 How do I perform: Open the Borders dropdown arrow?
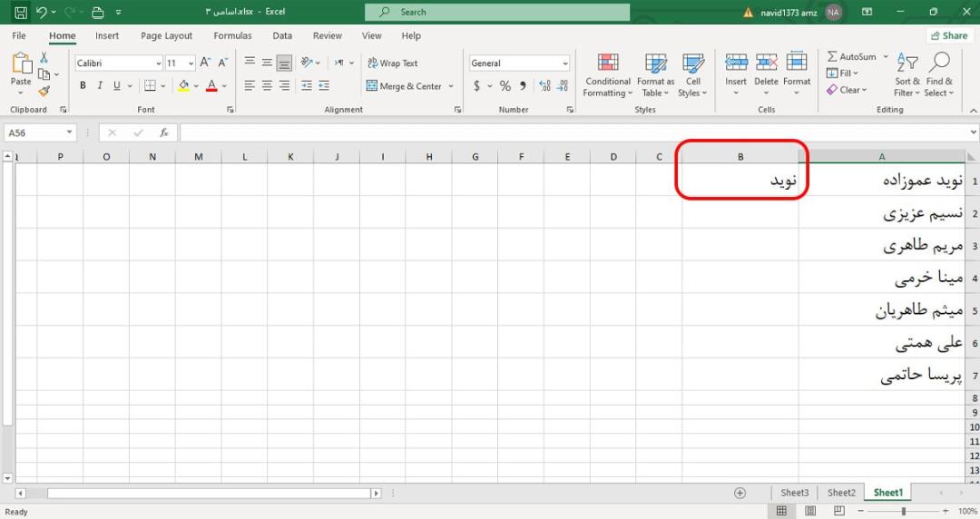pyautogui.click(x=163, y=86)
